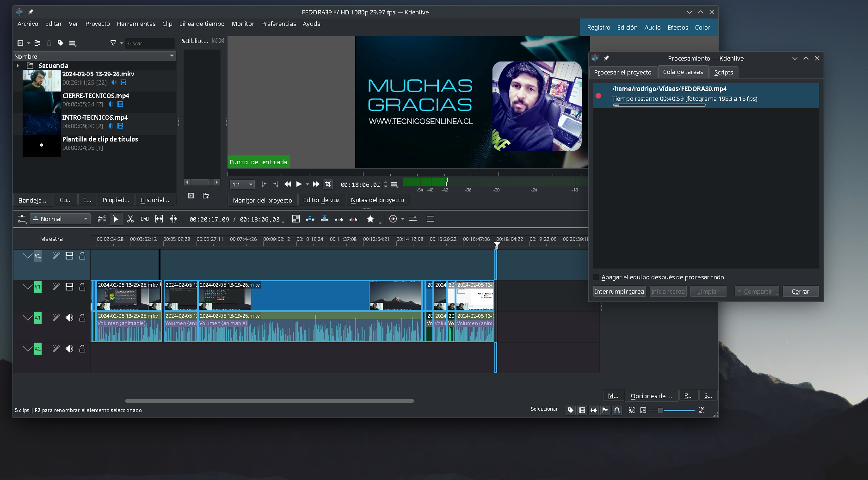Select the razor cut tool
This screenshot has height=480, width=868.
coord(130,219)
